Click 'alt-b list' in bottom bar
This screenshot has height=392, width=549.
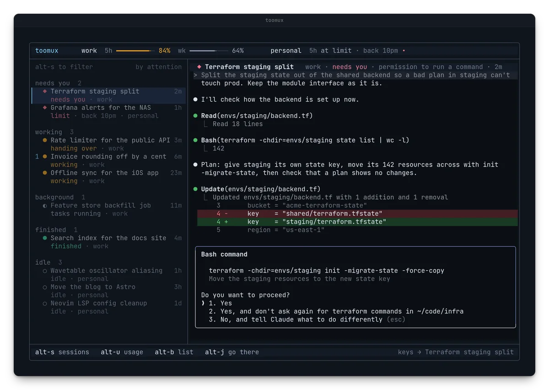[x=174, y=352]
